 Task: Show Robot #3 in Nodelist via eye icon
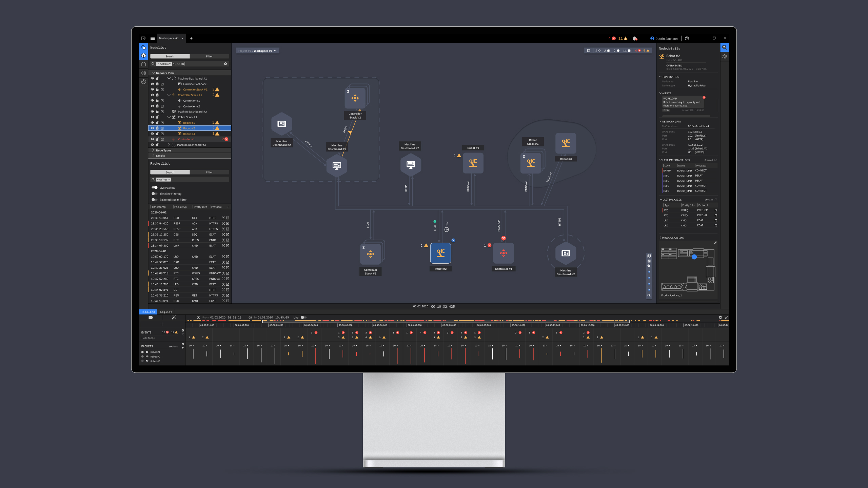152,134
